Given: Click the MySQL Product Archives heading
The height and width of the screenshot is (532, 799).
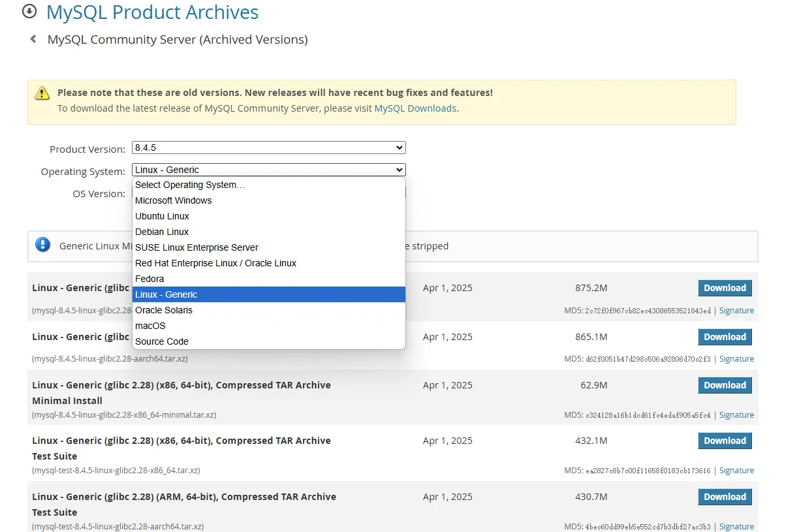Looking at the screenshot, I should click(153, 12).
